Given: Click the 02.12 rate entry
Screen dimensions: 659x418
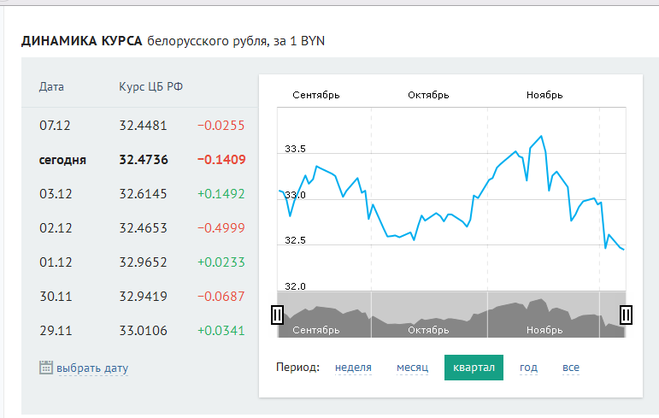Looking at the screenshot, I should click(x=141, y=228).
